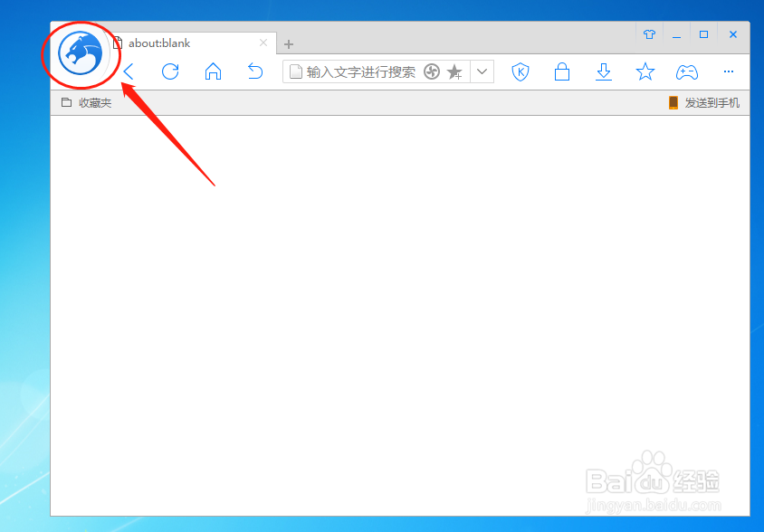Click the page icon in address bar
Viewport: 764px width, 532px height.
[295, 72]
